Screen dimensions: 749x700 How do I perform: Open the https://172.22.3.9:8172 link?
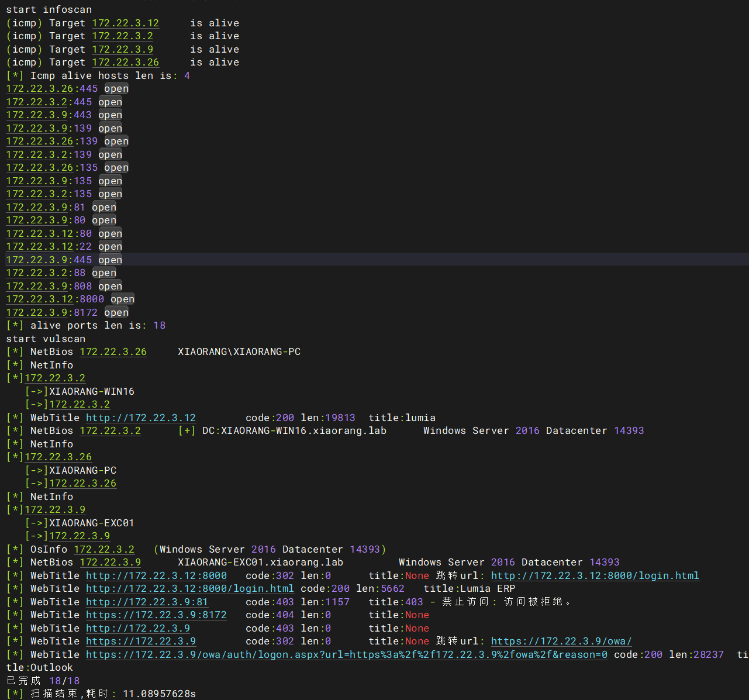point(156,615)
